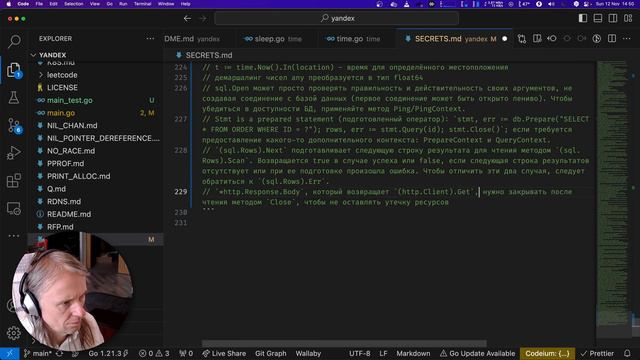Image resolution: width=640 pixels, height=360 pixels.
Task: Open the Extensions view
Action: pyautogui.click(x=14, y=180)
